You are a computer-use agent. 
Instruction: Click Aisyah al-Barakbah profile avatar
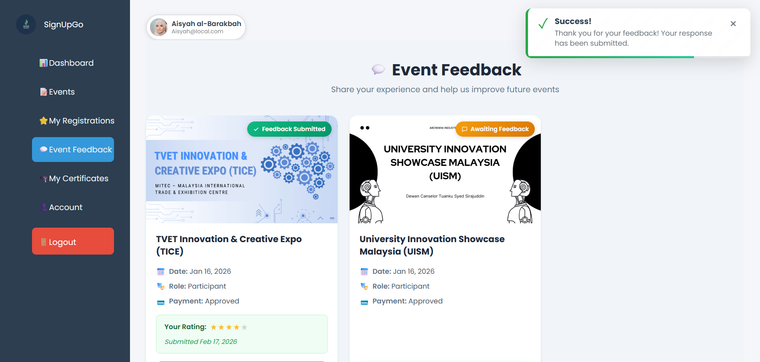pyautogui.click(x=158, y=27)
